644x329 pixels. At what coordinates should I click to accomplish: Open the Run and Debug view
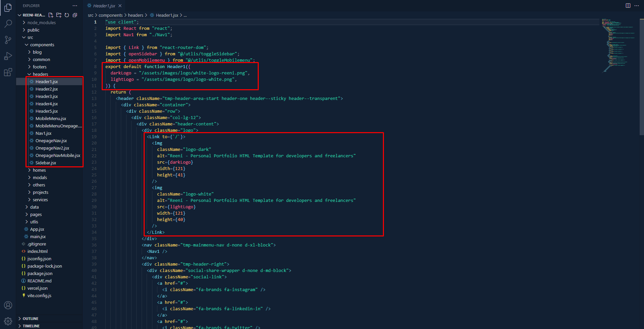pos(8,56)
